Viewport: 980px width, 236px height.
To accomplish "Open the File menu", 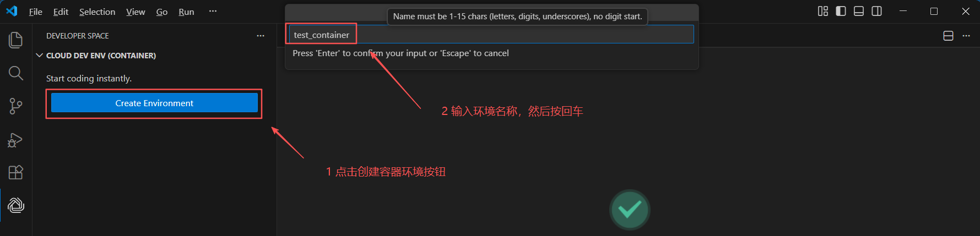I will tap(36, 12).
